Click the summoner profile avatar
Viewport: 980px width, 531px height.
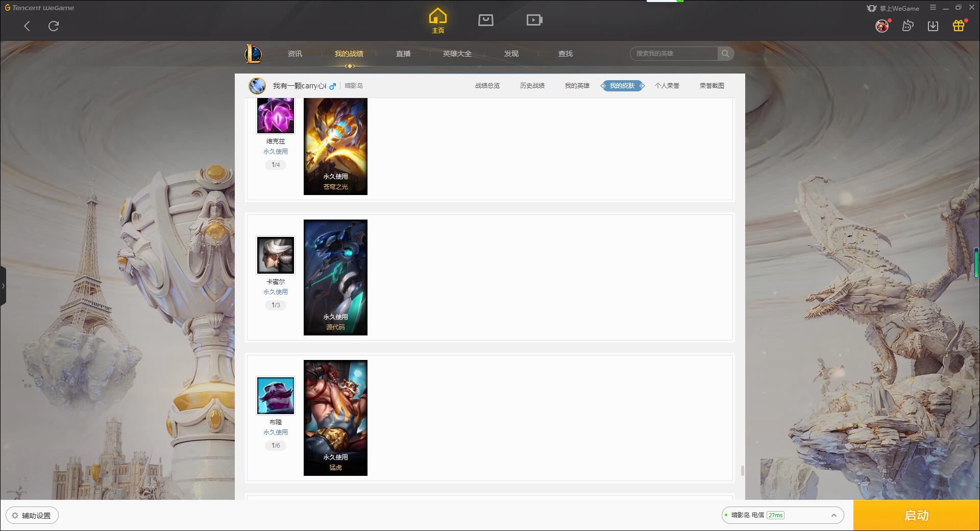tap(257, 86)
